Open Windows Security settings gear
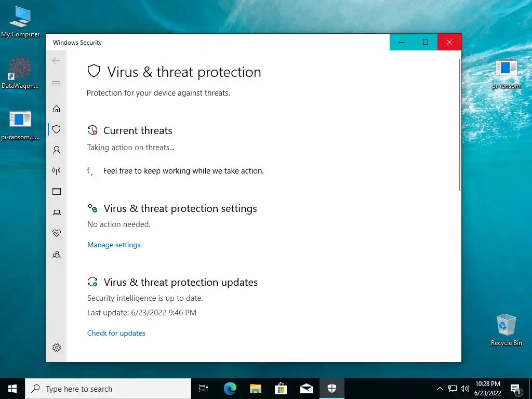This screenshot has width=532, height=399. coord(57,348)
